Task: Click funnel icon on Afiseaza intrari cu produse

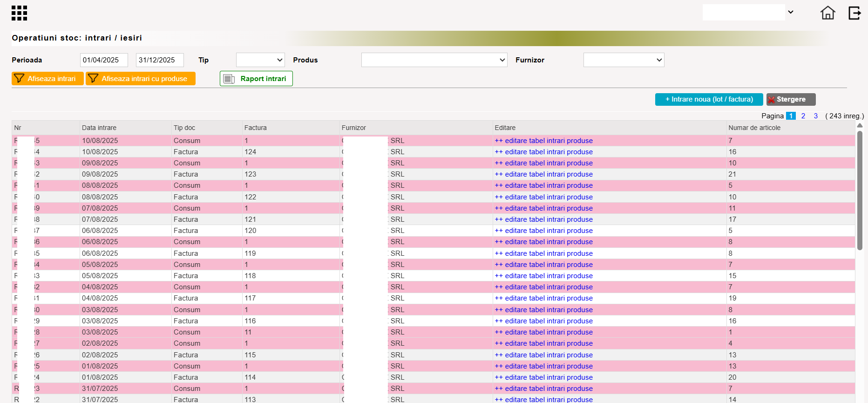Action: coord(93,78)
